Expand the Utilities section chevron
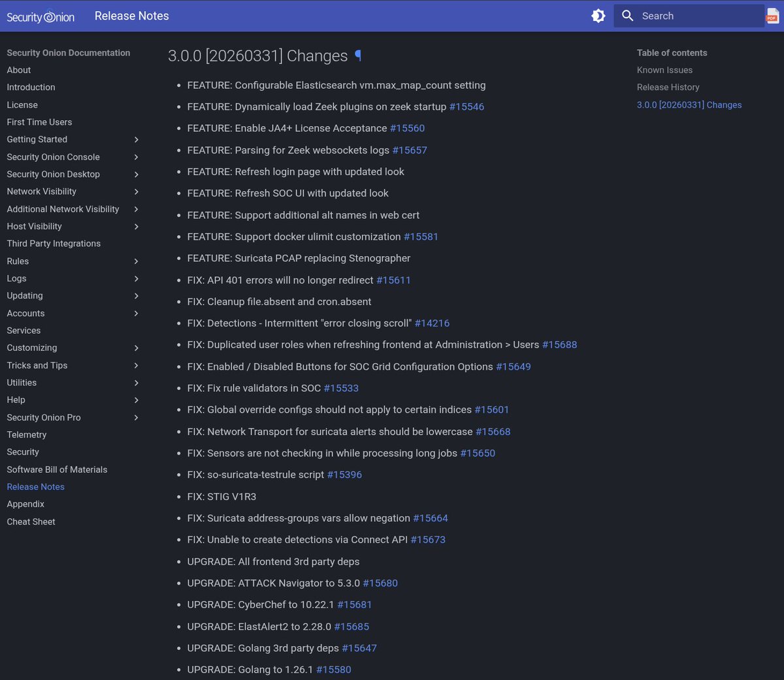This screenshot has height=680, width=784. pyautogui.click(x=136, y=383)
